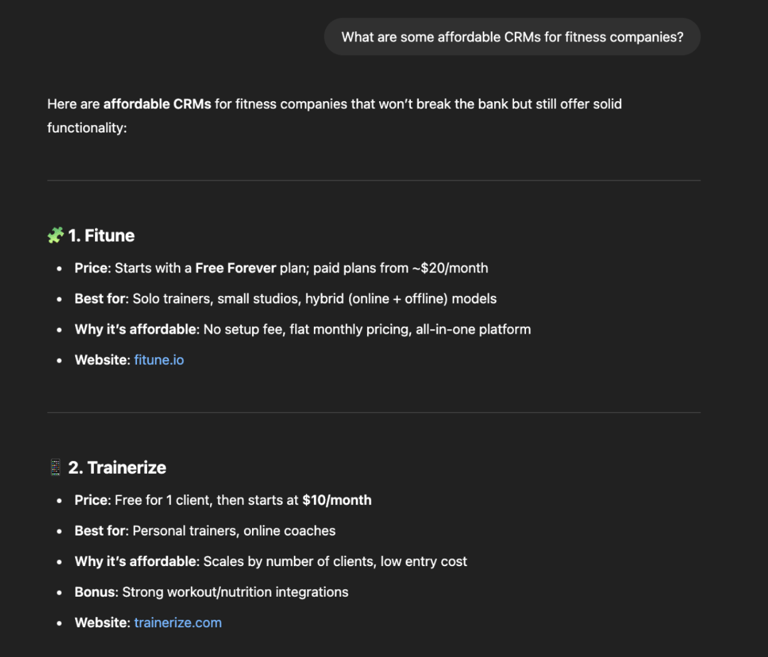The width and height of the screenshot is (768, 657).
Task: Click the bold 'affordable CRMs' intro text
Action: click(x=157, y=104)
